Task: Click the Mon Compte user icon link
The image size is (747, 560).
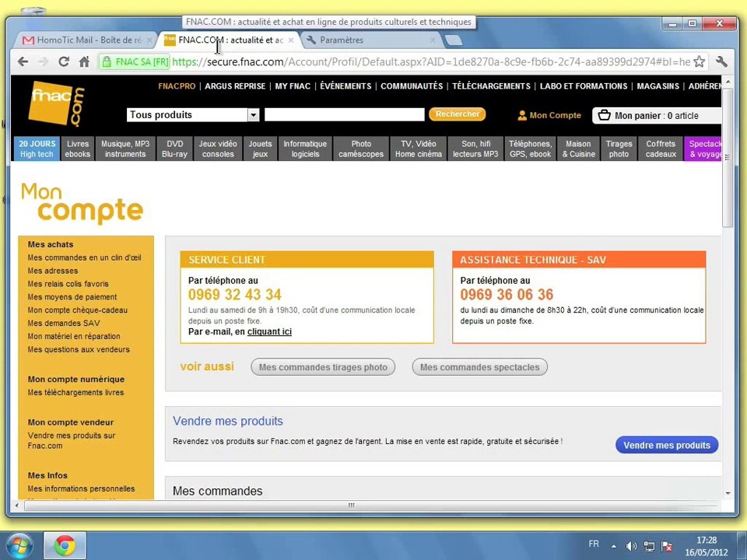Action: 549,115
